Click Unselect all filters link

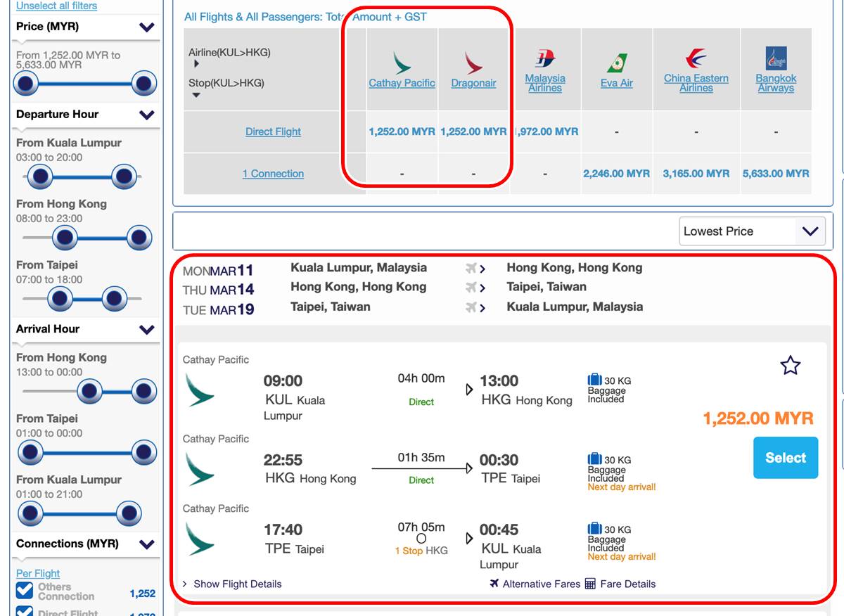pyautogui.click(x=56, y=6)
